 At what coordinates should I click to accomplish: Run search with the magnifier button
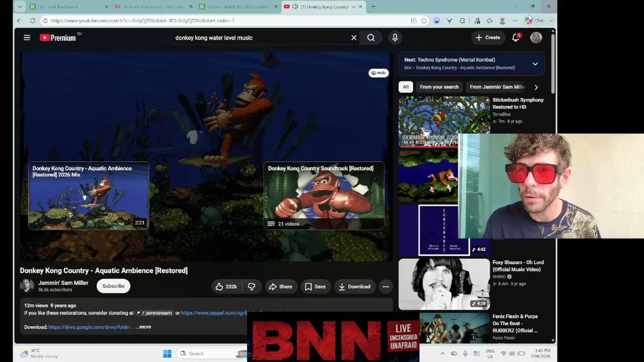coord(371,38)
